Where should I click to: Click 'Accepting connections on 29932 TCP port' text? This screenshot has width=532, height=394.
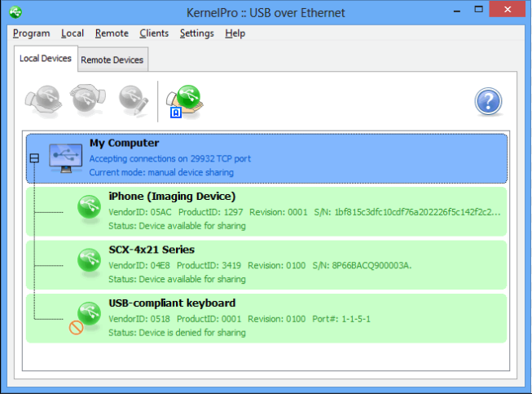pos(170,158)
